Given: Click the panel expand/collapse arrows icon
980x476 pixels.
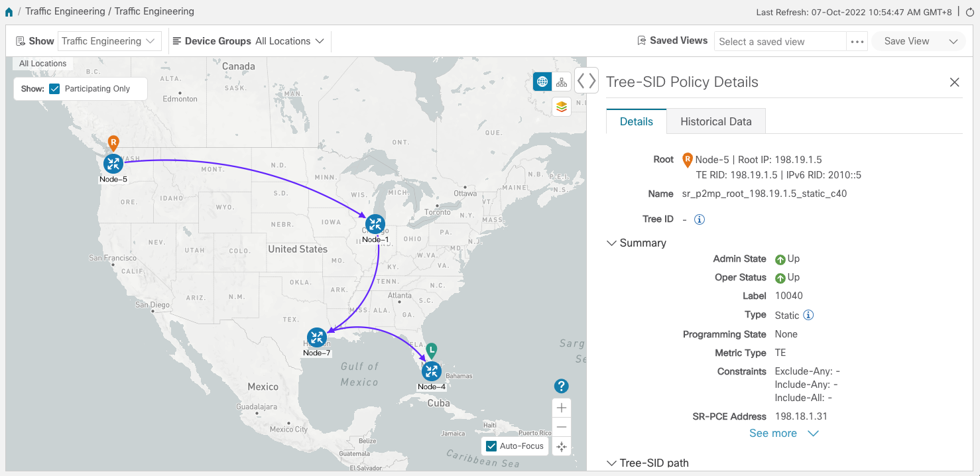Looking at the screenshot, I should pyautogui.click(x=586, y=81).
